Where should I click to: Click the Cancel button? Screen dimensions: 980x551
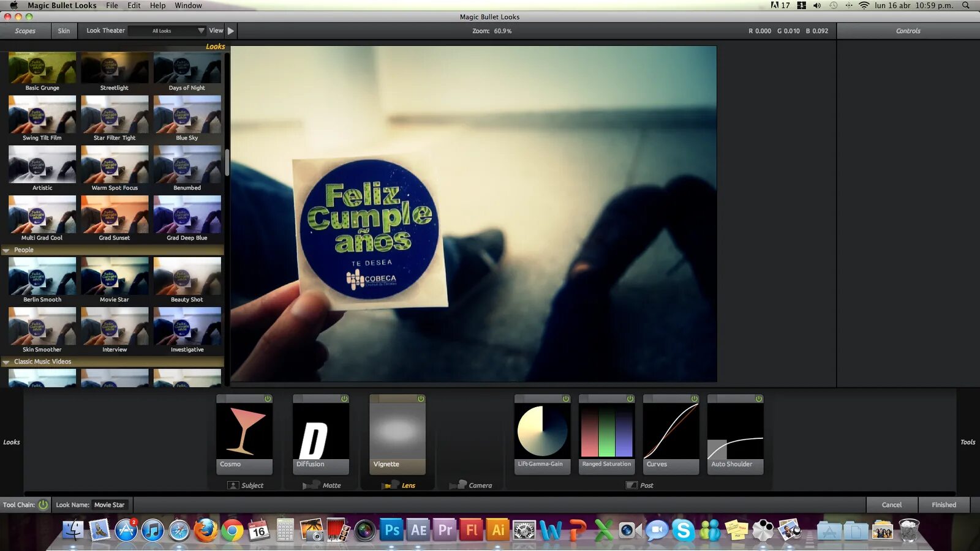point(892,505)
